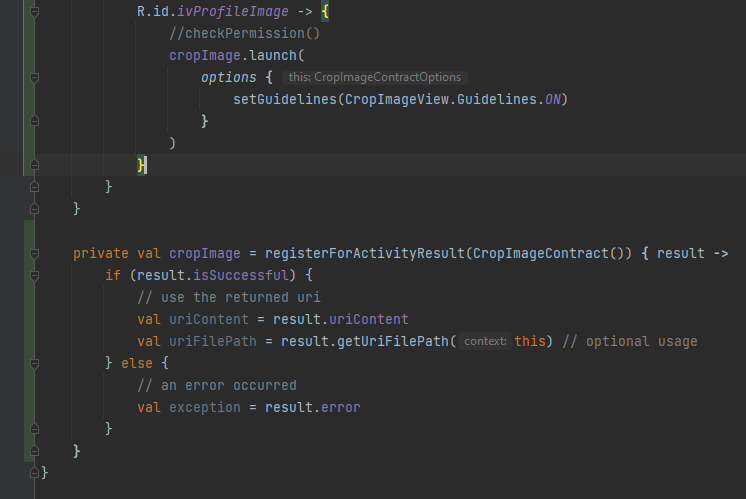Click the 'result ->' lambda parameter

pyautogui.click(x=692, y=254)
